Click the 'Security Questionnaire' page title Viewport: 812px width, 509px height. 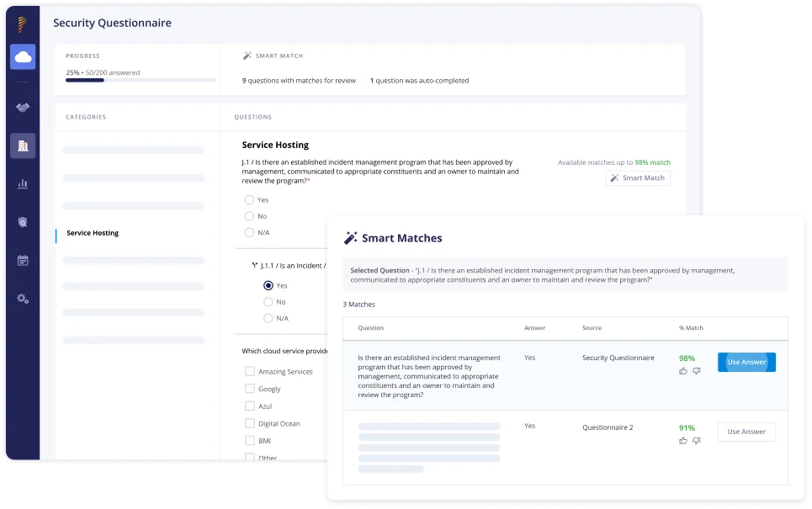(113, 23)
